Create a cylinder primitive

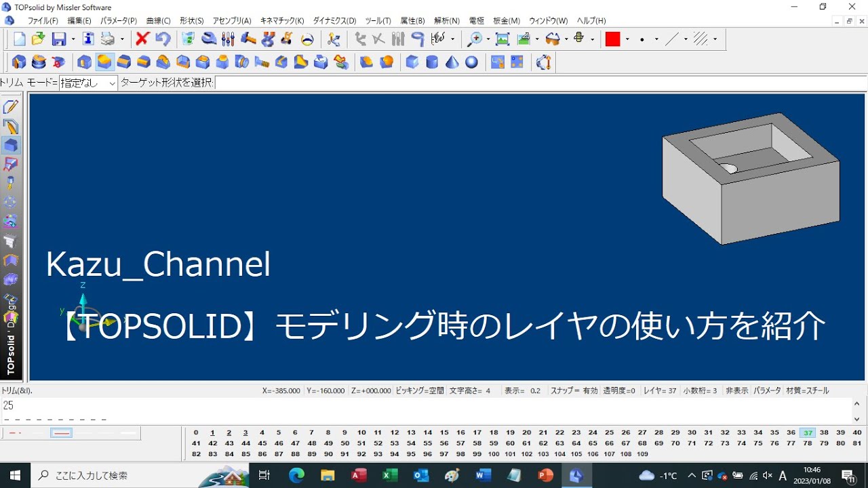click(x=432, y=62)
